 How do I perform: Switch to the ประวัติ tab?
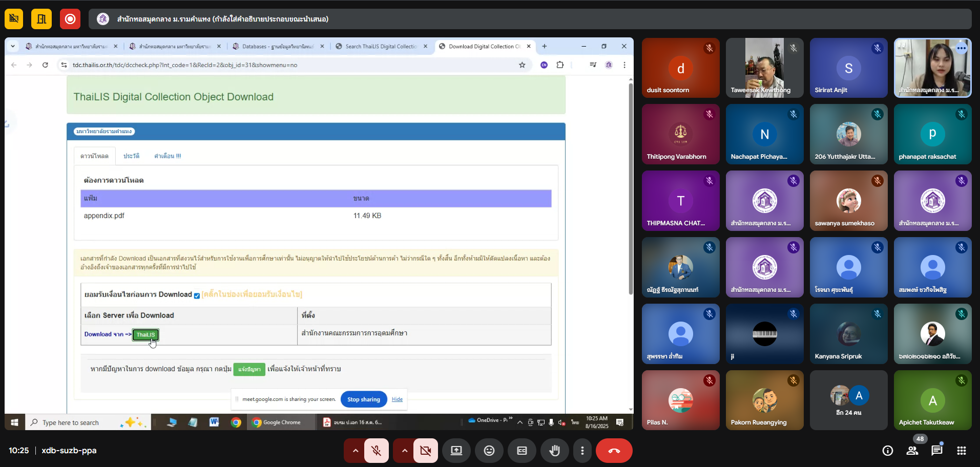(131, 156)
